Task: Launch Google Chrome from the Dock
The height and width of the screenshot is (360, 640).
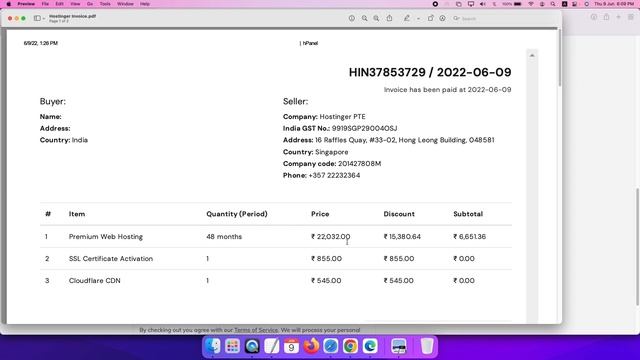Action: coord(350,346)
